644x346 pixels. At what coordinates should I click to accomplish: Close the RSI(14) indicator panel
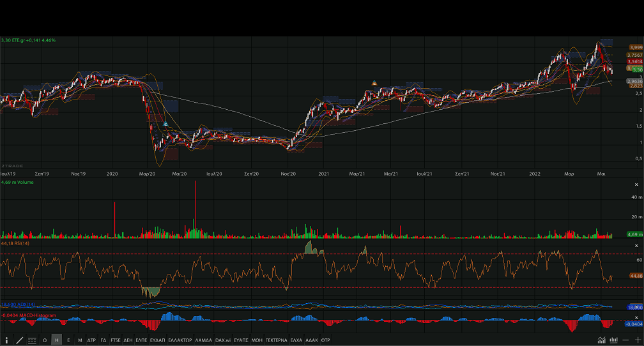coord(636,245)
